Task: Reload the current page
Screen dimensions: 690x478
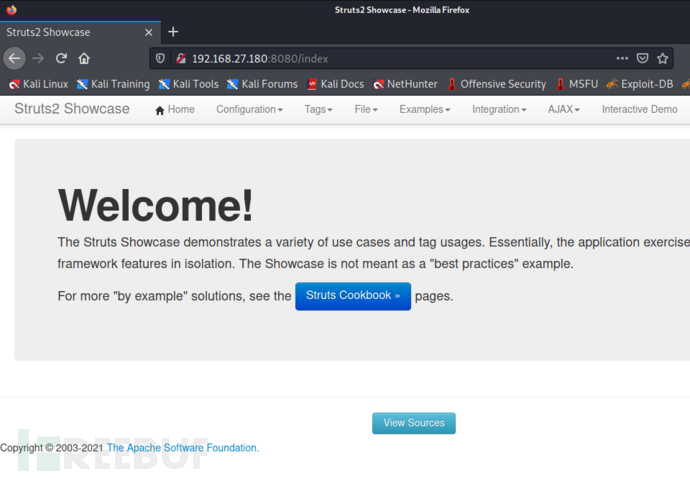Action: point(61,58)
